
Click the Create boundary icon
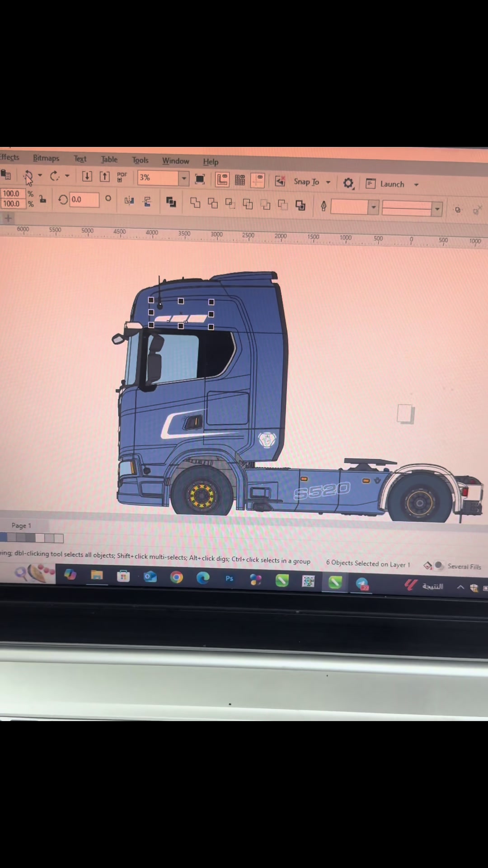click(300, 206)
